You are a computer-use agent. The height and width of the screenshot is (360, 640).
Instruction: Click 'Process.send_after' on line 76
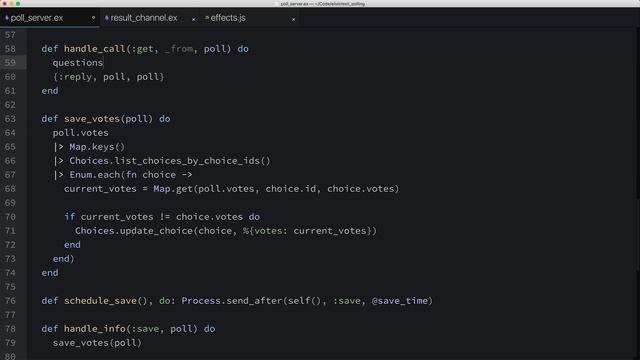231,301
